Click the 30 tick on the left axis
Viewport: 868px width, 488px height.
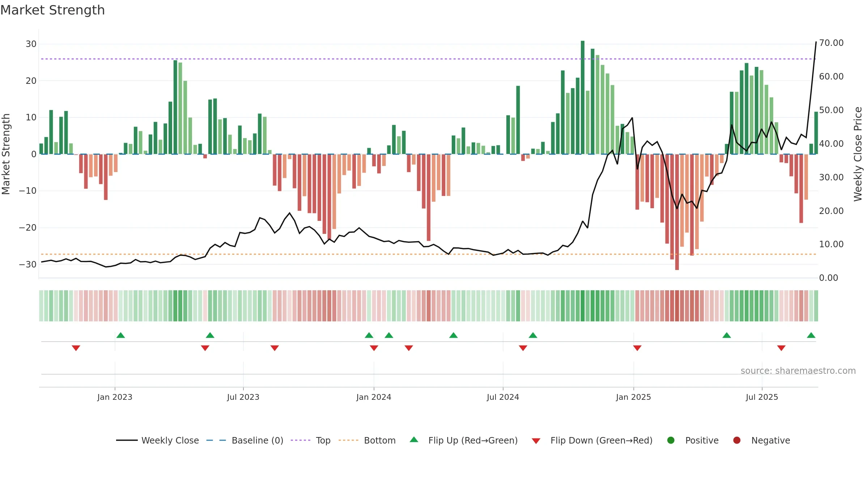click(x=31, y=44)
